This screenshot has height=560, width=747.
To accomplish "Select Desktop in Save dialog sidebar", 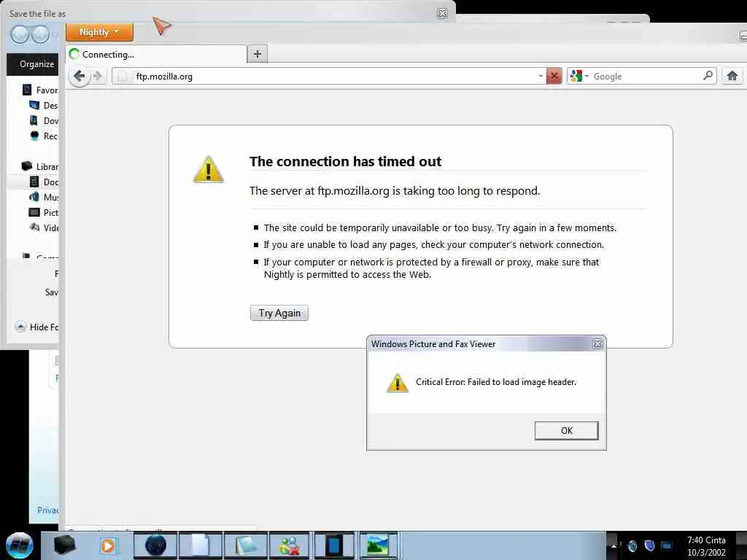I will [44, 105].
